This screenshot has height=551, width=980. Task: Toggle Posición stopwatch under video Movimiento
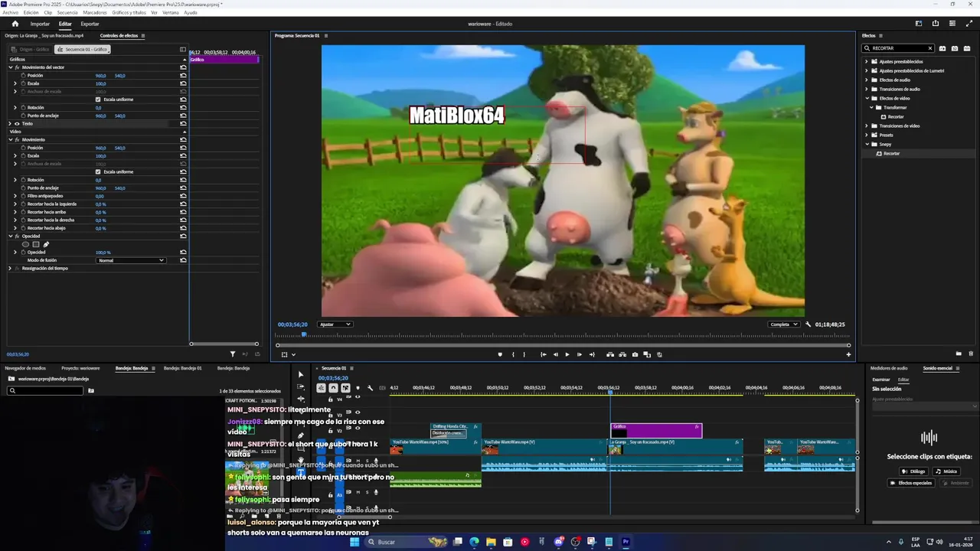tap(23, 148)
